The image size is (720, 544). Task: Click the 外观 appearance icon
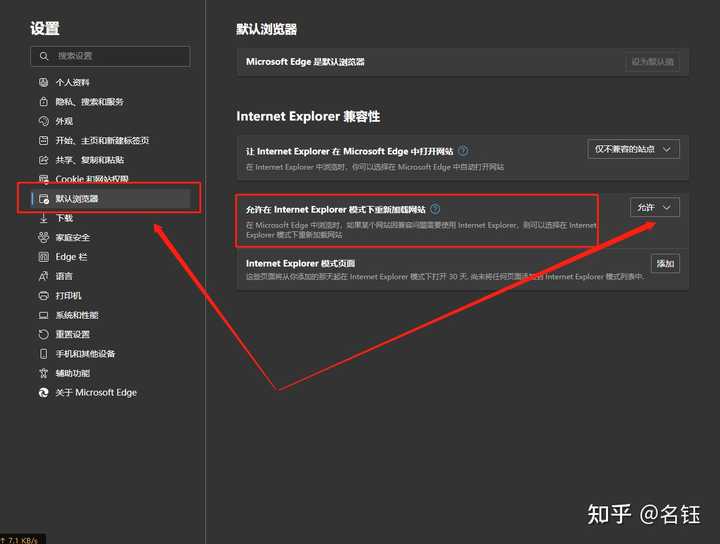[43, 121]
